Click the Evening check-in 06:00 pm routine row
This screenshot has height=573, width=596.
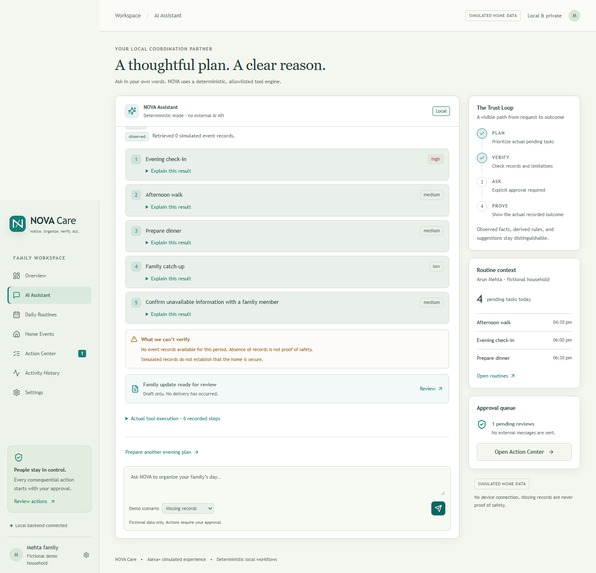click(x=524, y=340)
